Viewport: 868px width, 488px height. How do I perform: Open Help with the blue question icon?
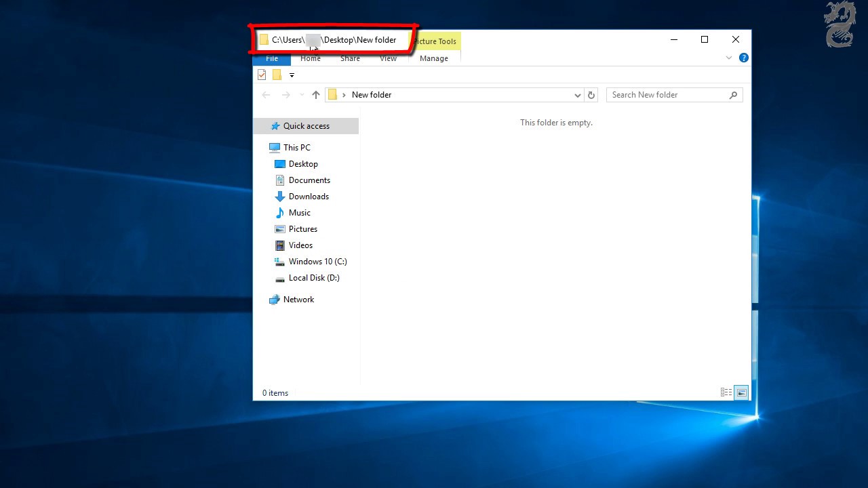(743, 58)
